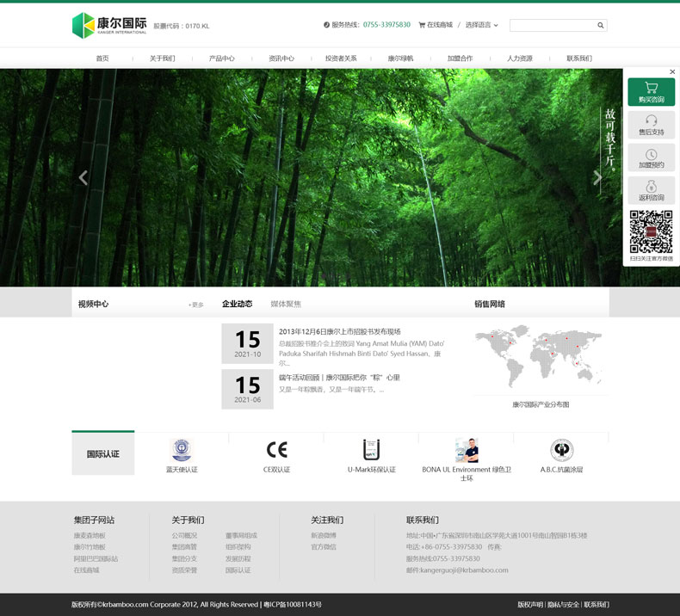The width and height of the screenshot is (680, 616).
Task: Click the Kanger International logo
Action: point(109,25)
